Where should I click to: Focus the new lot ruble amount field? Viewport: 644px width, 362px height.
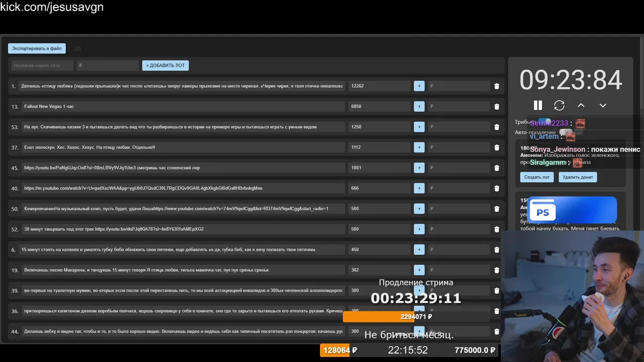(108, 65)
